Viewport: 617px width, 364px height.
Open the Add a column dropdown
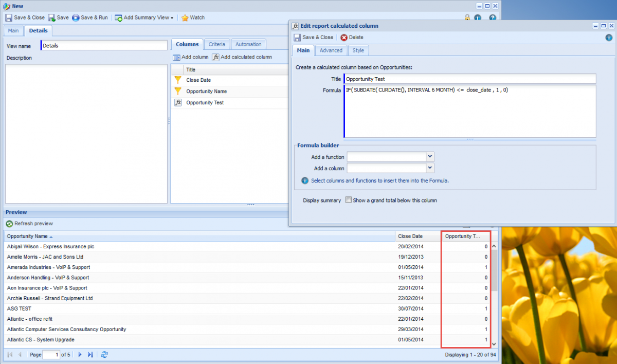430,168
